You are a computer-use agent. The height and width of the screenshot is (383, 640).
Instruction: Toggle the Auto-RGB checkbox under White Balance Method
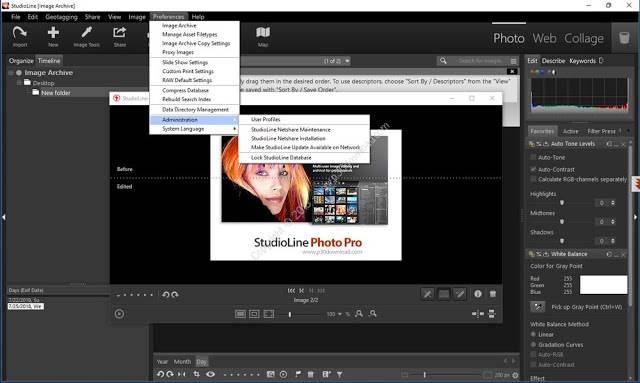(533, 354)
